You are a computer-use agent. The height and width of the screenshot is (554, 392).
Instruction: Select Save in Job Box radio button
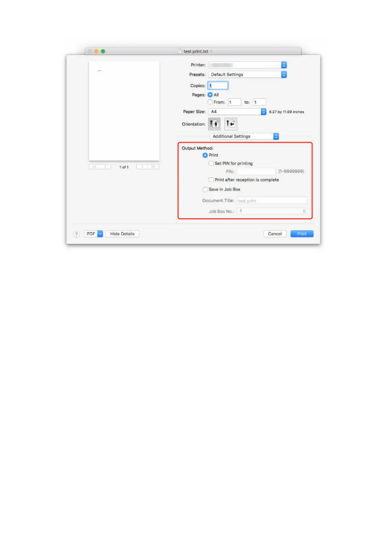click(205, 189)
